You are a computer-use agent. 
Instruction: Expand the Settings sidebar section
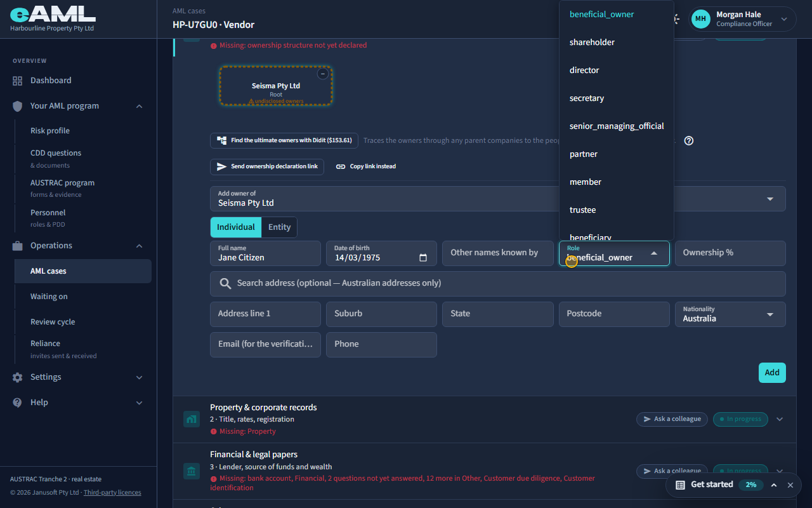point(140,377)
